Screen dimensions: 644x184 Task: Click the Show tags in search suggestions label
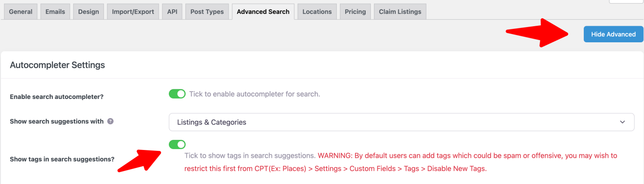pyautogui.click(x=62, y=159)
